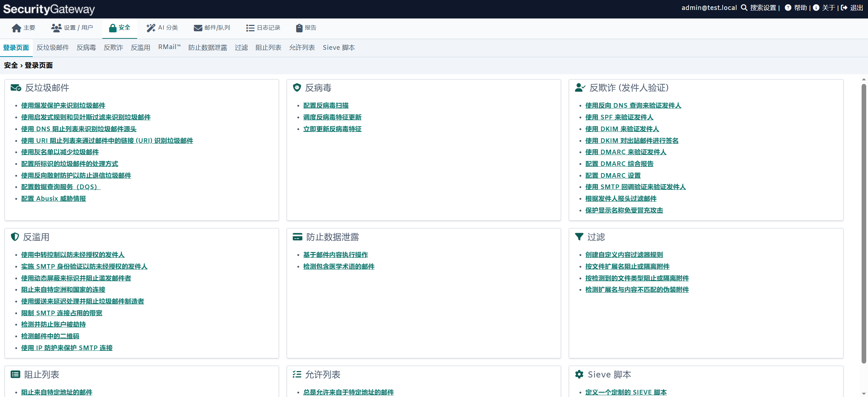Switch to the 反垃圾邮件 sub-tab
The width and height of the screenshot is (868, 397).
click(53, 48)
